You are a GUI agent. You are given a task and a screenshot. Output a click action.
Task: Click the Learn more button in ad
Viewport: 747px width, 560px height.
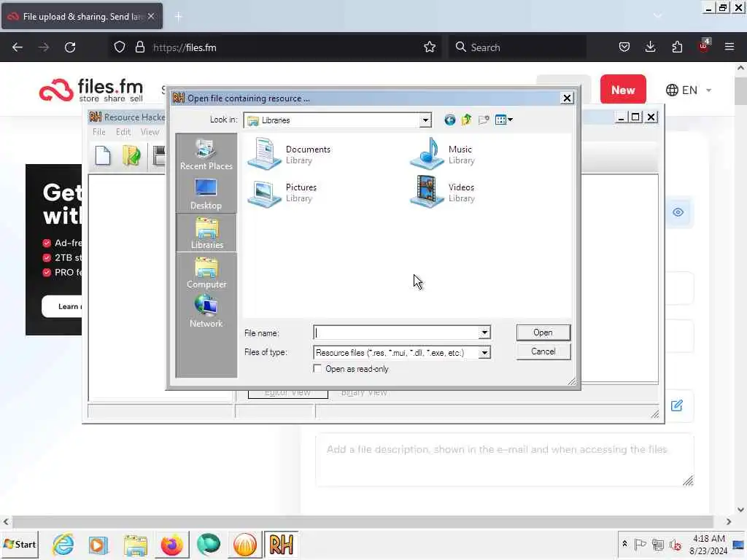coord(62,306)
